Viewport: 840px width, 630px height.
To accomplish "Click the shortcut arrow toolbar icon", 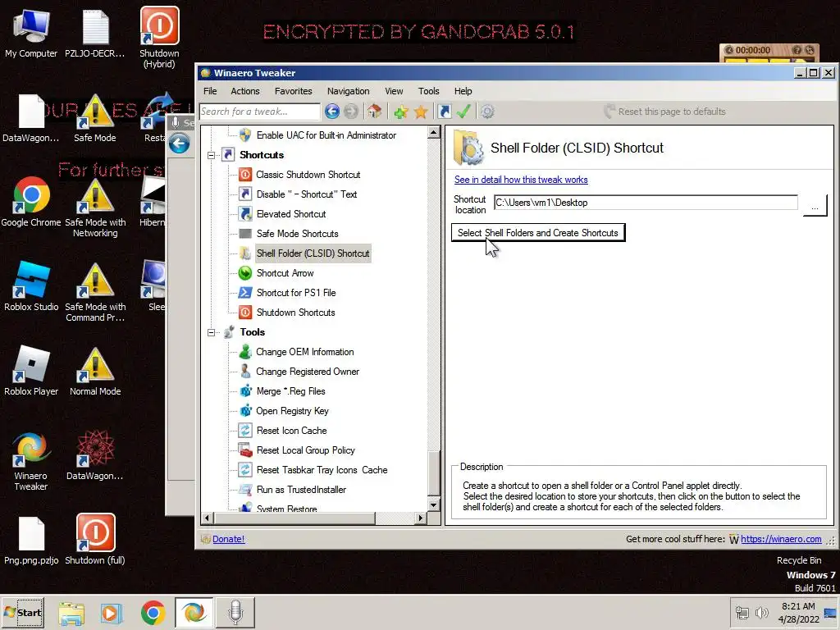I will 444,112.
